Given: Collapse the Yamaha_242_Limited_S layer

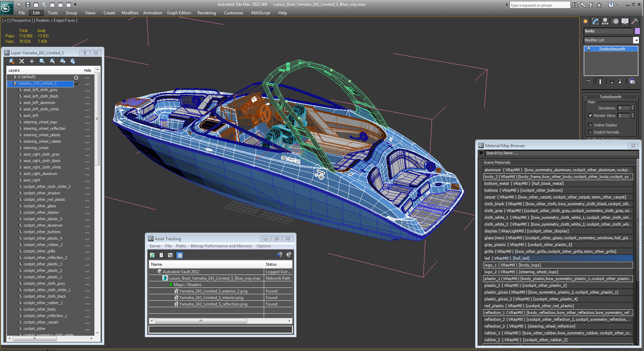Looking at the screenshot, I should coord(10,84).
